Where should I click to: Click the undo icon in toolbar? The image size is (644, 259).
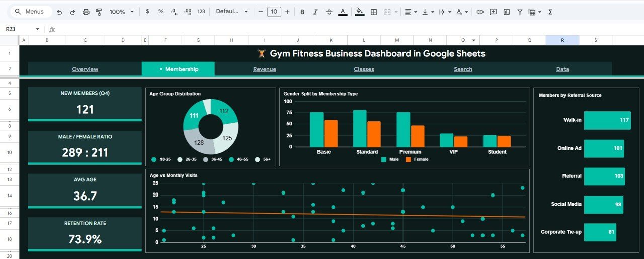click(x=60, y=12)
